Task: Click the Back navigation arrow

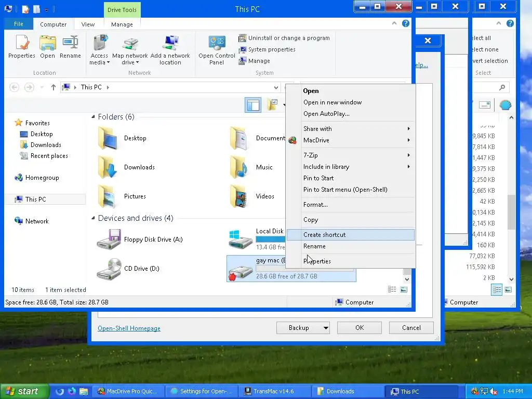Action: 14,87
